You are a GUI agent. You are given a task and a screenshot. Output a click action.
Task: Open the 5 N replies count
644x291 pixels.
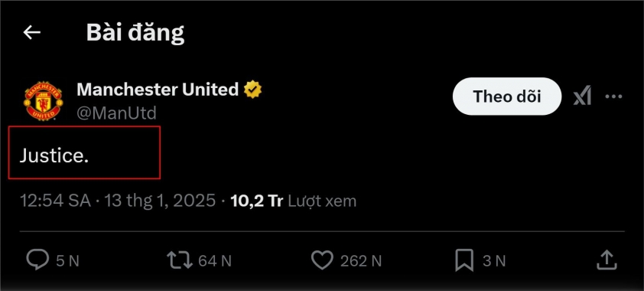tap(67, 260)
